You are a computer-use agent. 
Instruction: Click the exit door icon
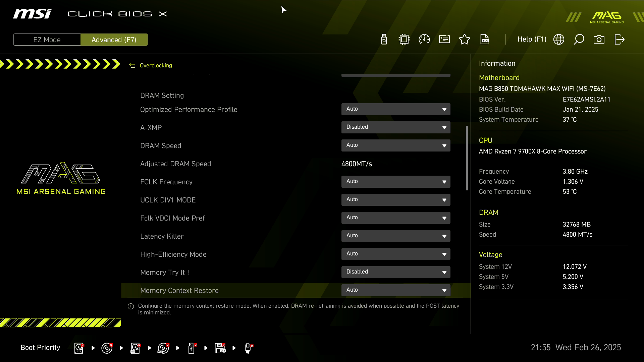619,40
